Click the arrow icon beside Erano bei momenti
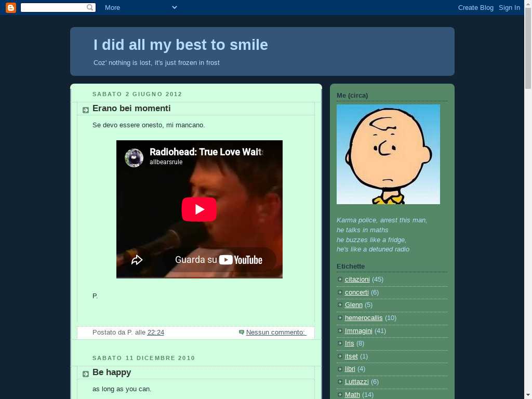Image resolution: width=532 pixels, height=399 pixels. (x=86, y=110)
